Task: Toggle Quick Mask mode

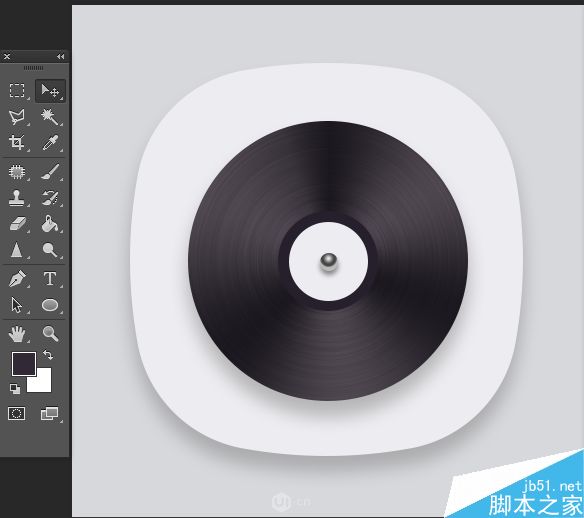Action: tap(17, 413)
